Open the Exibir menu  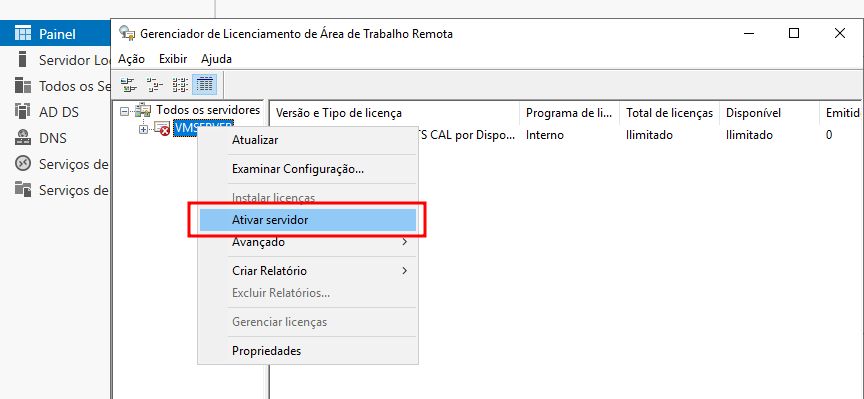point(173,59)
